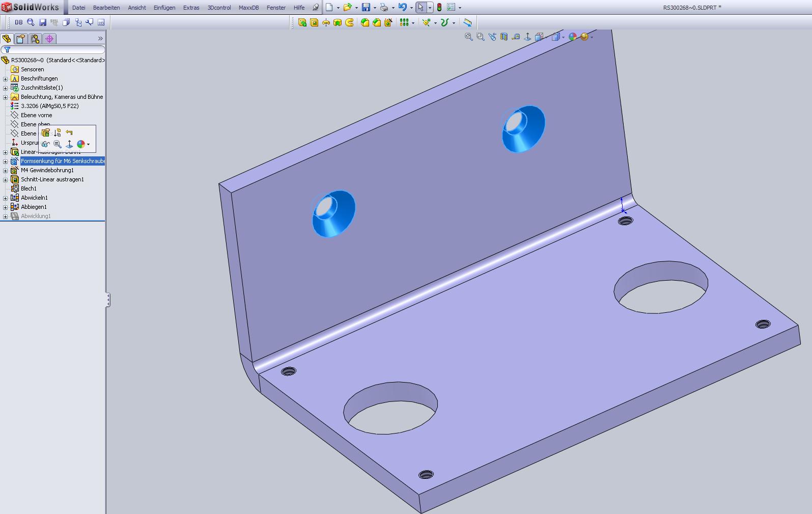Open the 3Dcontrol menu
The width and height of the screenshot is (812, 514).
click(219, 8)
